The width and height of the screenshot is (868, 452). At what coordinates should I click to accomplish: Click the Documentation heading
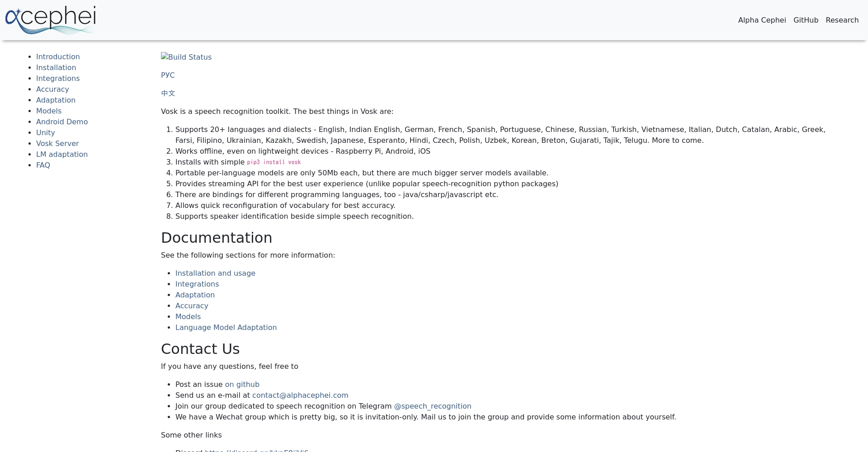point(217,238)
